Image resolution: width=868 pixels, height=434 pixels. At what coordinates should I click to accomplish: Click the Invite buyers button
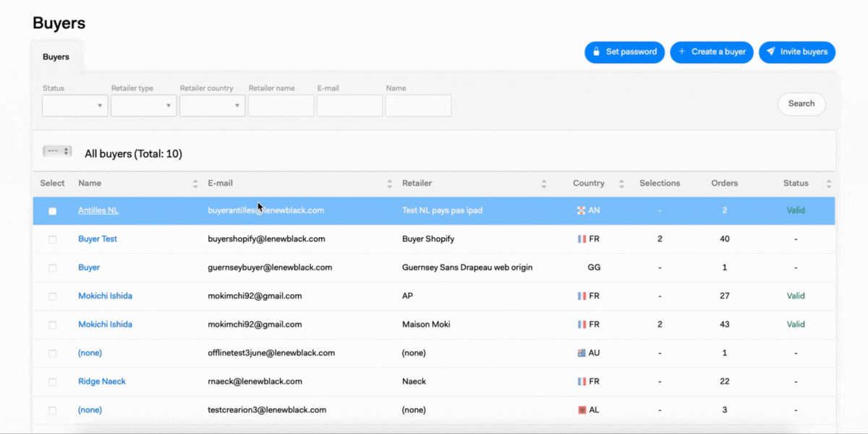click(797, 52)
